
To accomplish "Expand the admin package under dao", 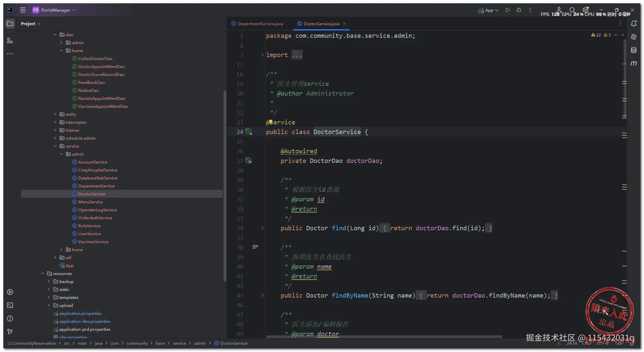I will 61,42.
